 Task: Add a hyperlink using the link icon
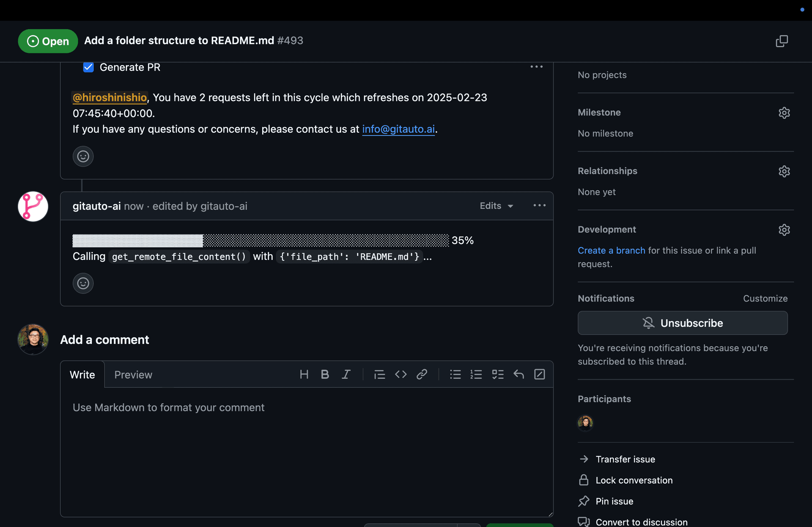click(422, 374)
